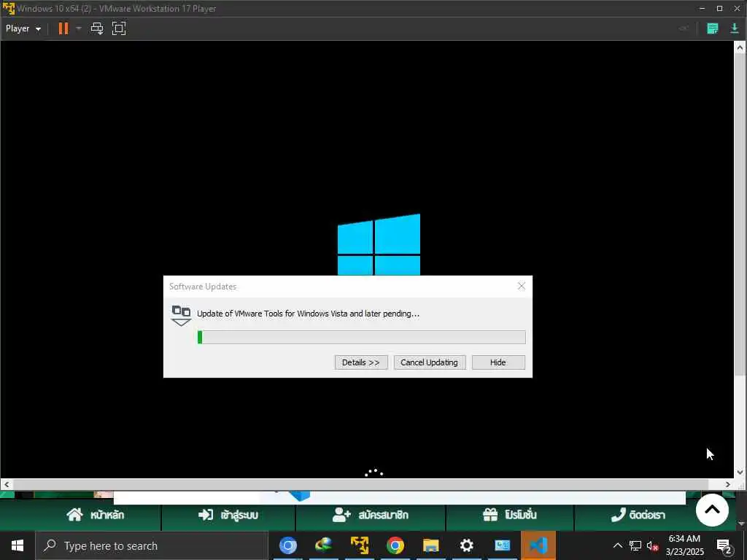Send Ctrl+Alt+Del to the virtual machine

pos(97,28)
